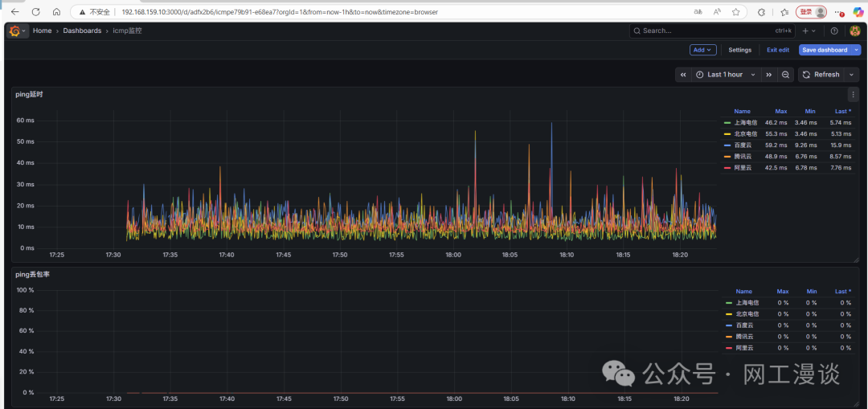Sort ping延时 legend by Last *

click(x=843, y=111)
